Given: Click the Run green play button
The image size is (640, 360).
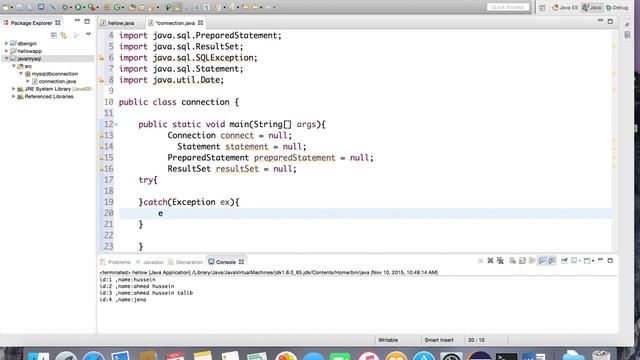Looking at the screenshot, I should point(78,7).
